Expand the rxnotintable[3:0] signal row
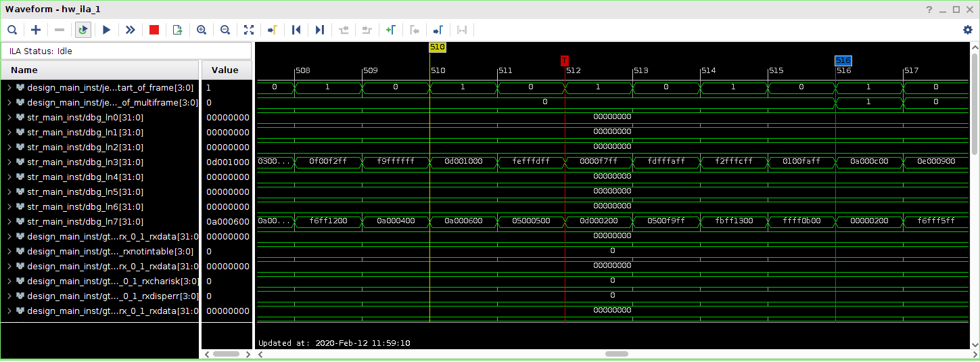 coord(9,252)
